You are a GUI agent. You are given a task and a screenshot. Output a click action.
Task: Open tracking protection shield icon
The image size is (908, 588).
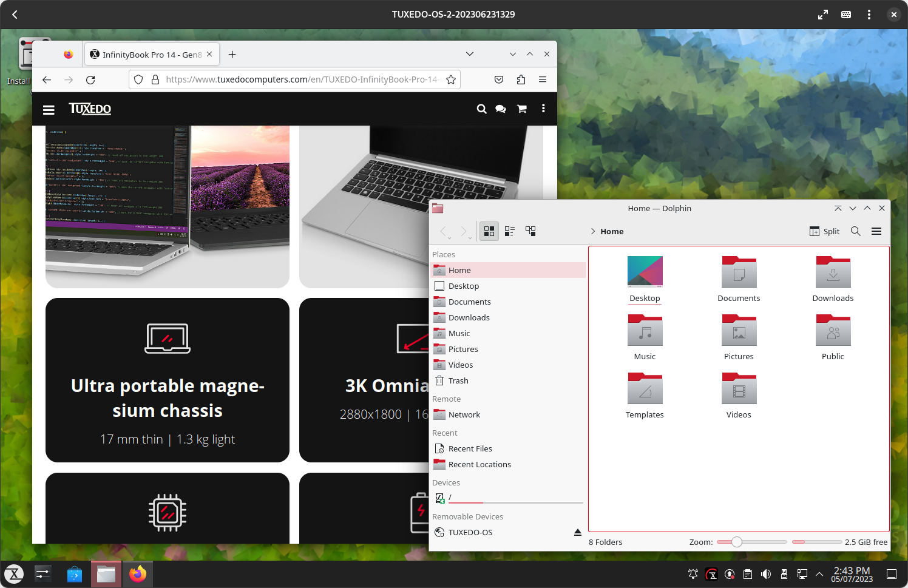pyautogui.click(x=138, y=79)
